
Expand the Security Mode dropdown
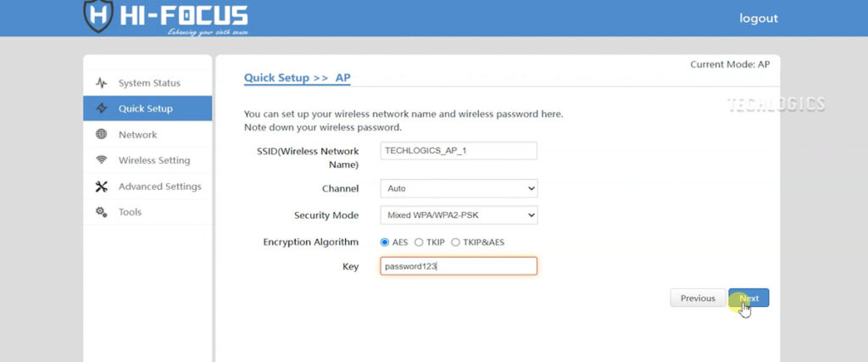(x=458, y=215)
